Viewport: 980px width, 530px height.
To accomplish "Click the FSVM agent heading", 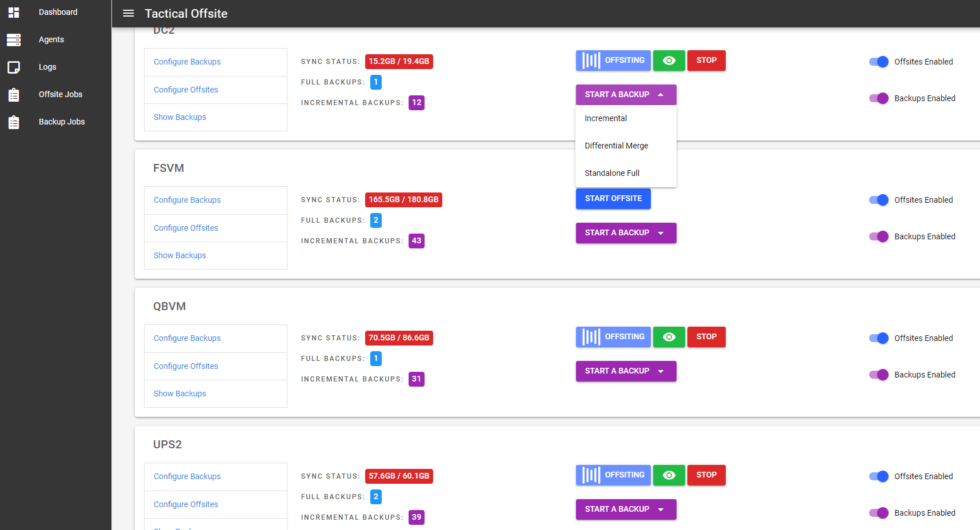I will 169,168.
